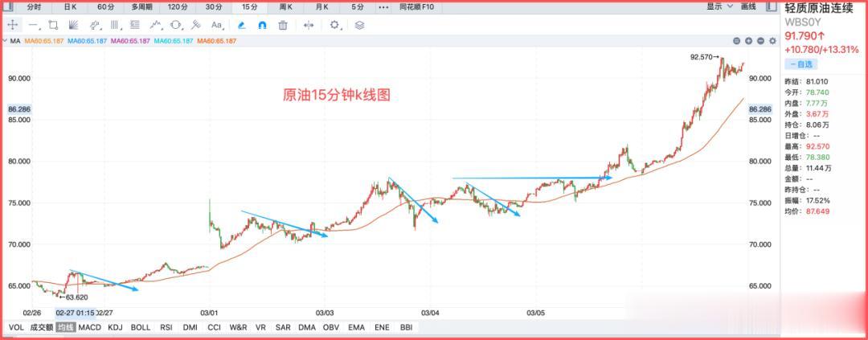The height and width of the screenshot is (340, 868).
Task: Select the Aa text annotation tool
Action: tap(216, 25)
